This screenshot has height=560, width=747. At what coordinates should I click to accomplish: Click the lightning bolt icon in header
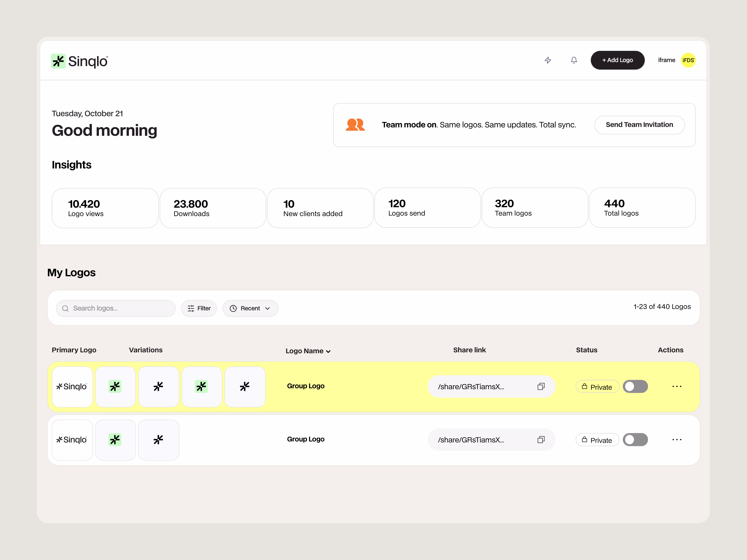tap(548, 60)
